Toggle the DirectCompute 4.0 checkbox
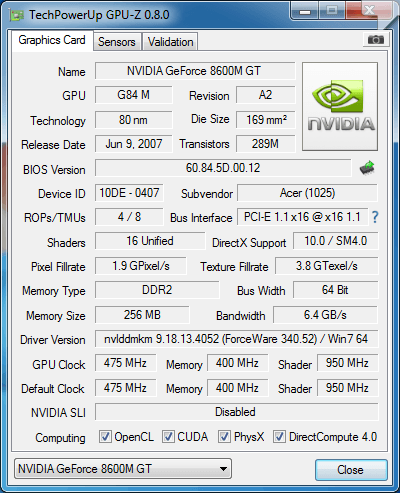 279,436
